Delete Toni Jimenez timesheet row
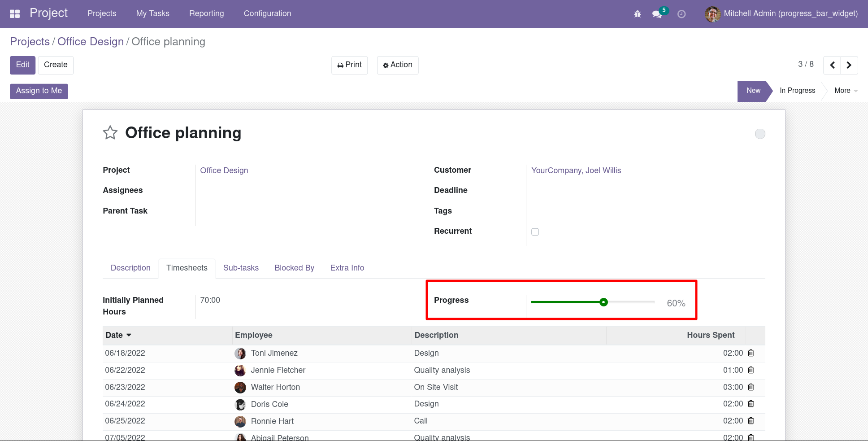The width and height of the screenshot is (868, 441). [x=751, y=353]
